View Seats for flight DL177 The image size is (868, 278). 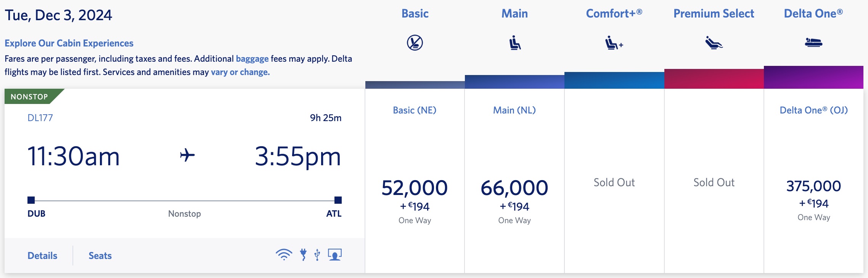click(100, 256)
